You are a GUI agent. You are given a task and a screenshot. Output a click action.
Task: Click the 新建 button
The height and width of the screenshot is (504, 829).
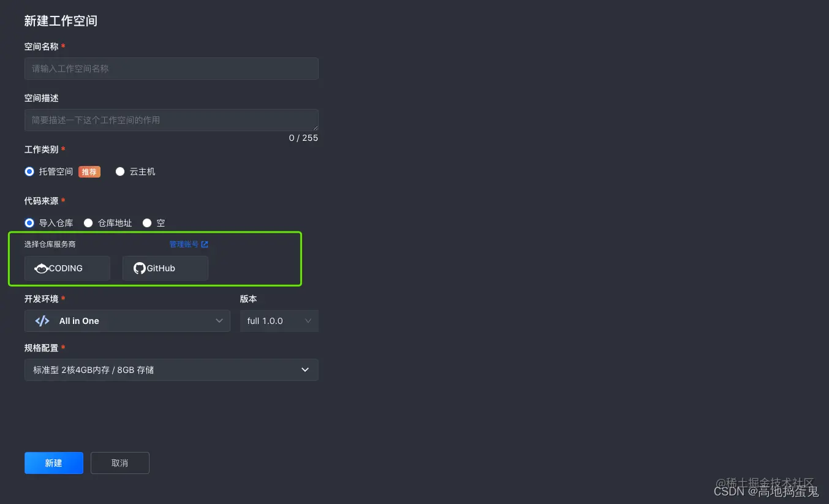[x=54, y=463]
